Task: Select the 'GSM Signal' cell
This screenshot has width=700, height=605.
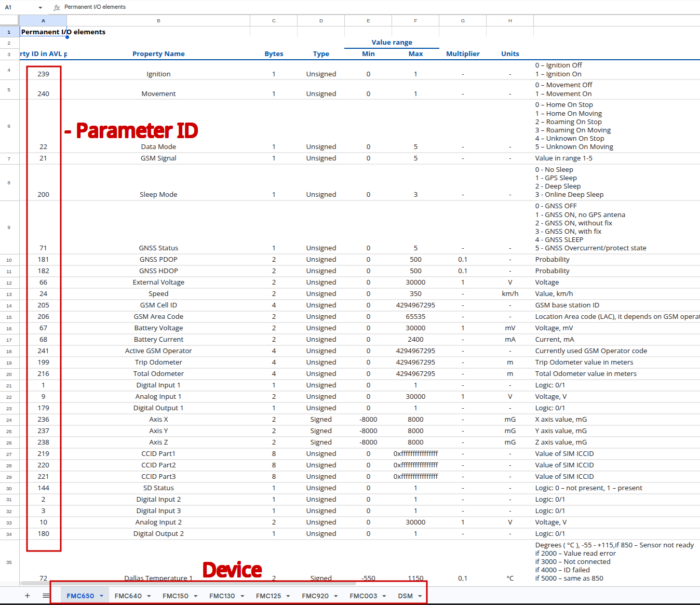Action: click(x=158, y=158)
